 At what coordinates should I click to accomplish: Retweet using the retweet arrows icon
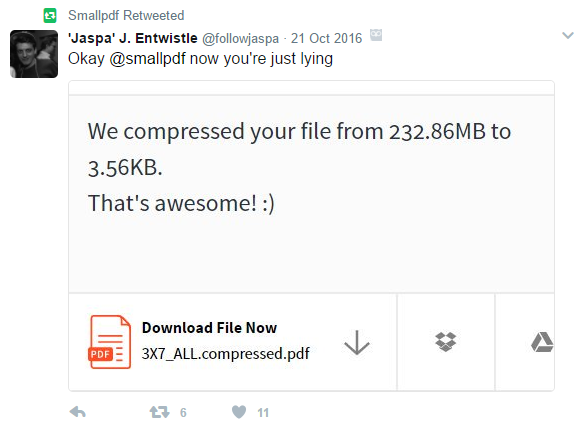159,412
